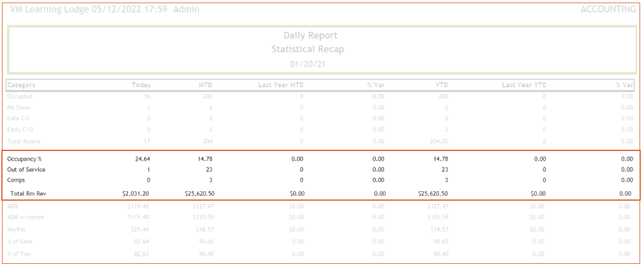
Task: Click the Last Year MTD column header
Action: pos(280,85)
